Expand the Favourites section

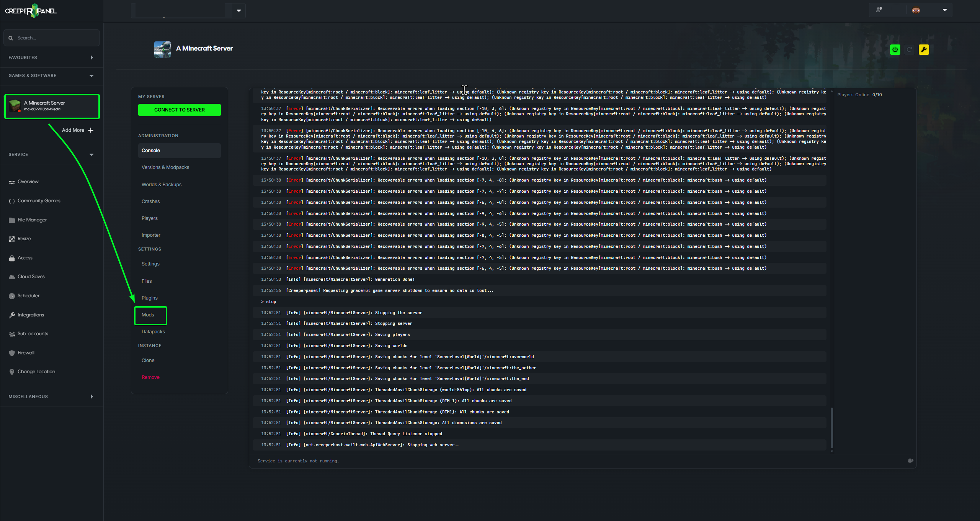click(51, 57)
